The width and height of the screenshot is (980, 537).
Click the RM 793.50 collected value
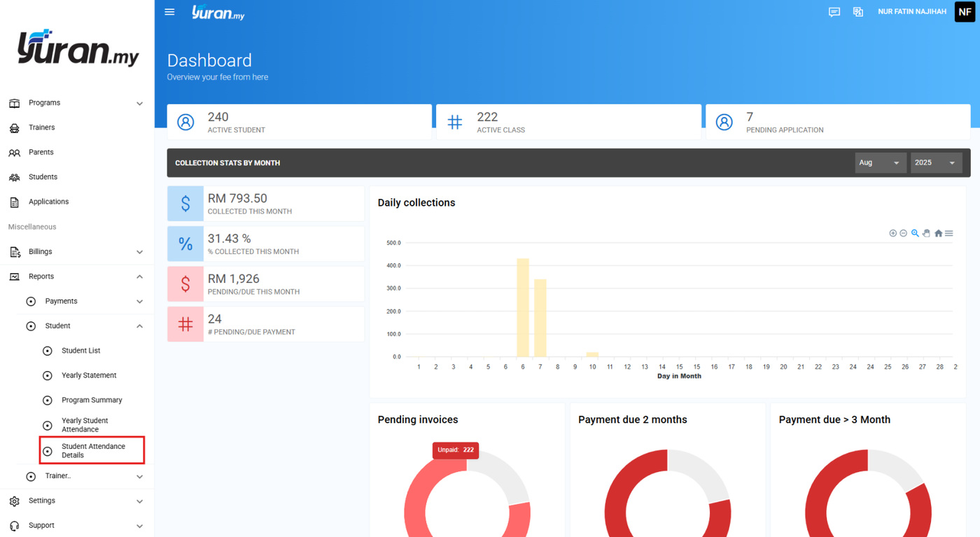click(237, 199)
